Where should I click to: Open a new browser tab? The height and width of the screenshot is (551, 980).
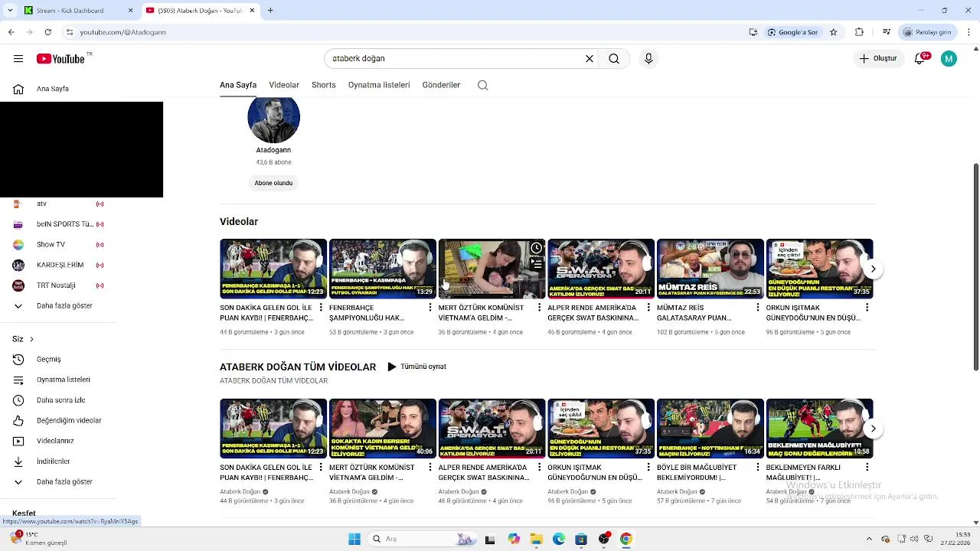point(270,10)
